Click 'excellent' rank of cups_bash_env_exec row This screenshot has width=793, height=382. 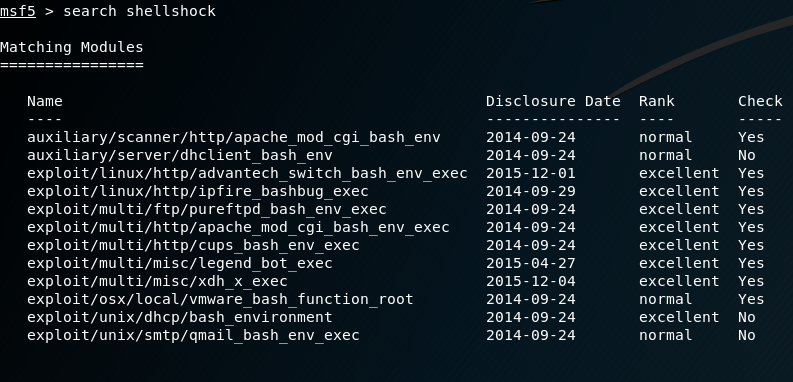point(679,245)
